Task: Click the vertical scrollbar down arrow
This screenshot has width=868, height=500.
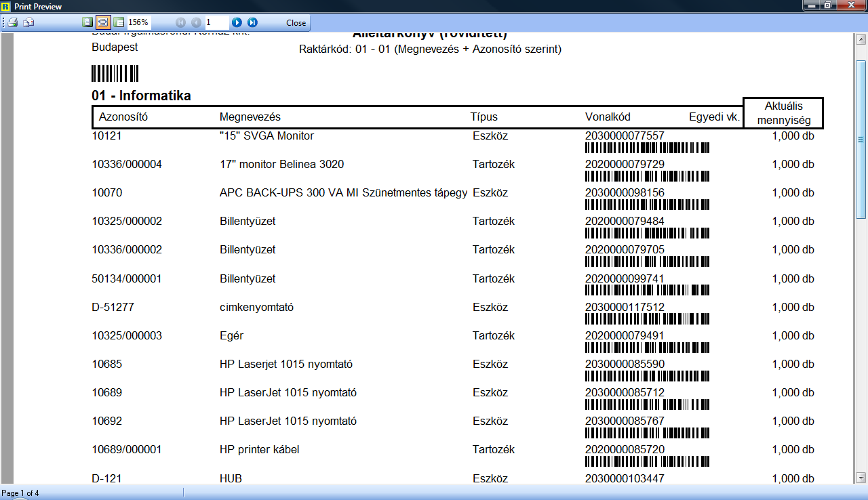Action: [861, 477]
